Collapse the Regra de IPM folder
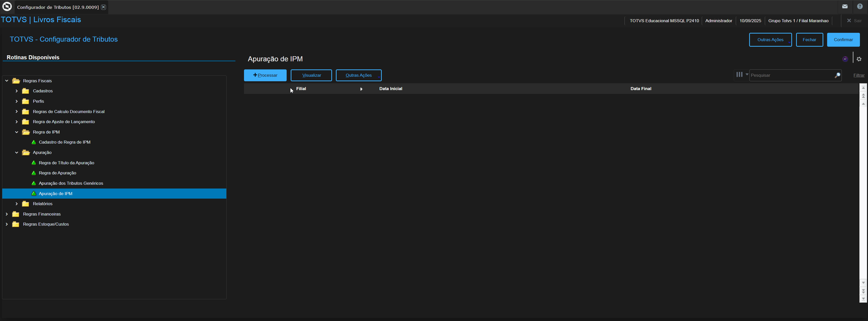 click(16, 132)
